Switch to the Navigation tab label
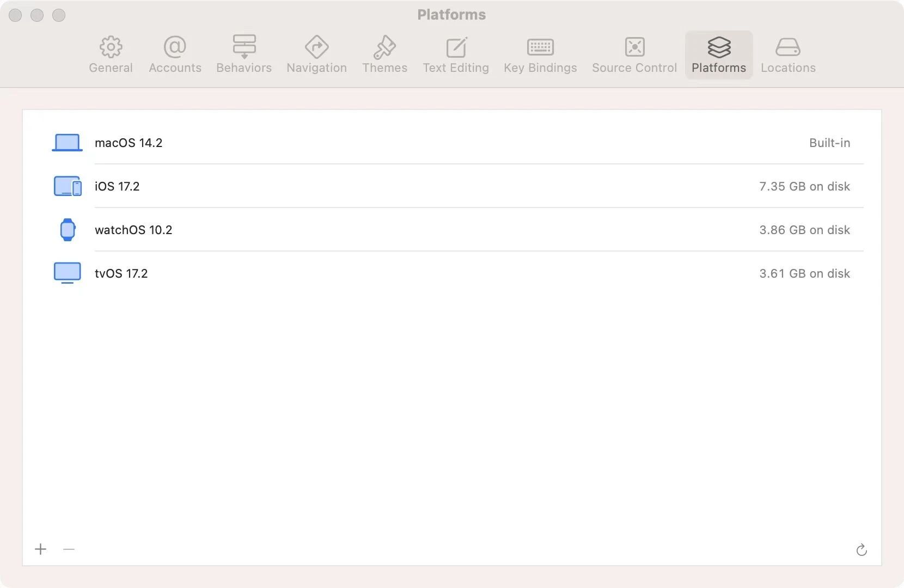 (x=317, y=68)
